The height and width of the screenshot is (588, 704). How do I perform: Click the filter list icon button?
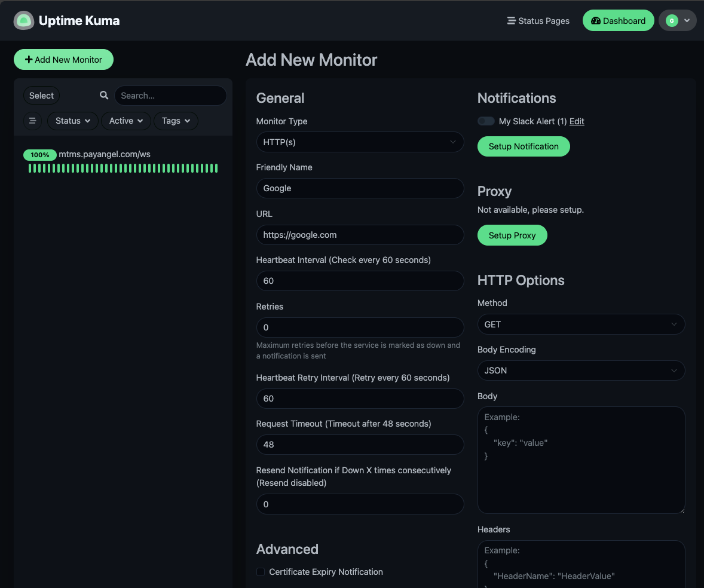pyautogui.click(x=33, y=121)
